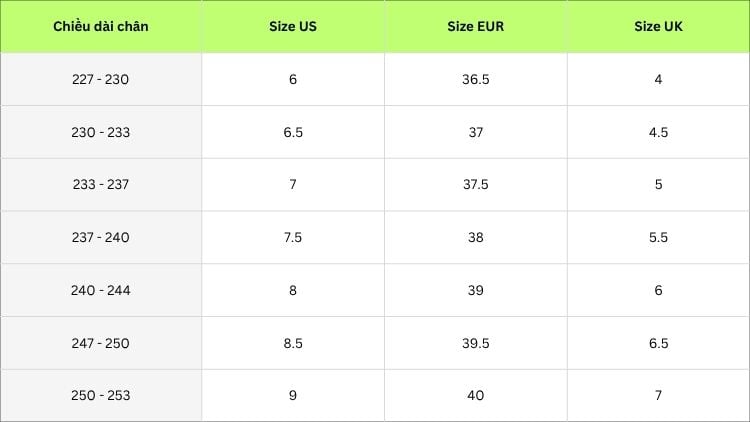This screenshot has width=750, height=422.
Task: Click the EUR size 39.5 cell
Action: [475, 343]
